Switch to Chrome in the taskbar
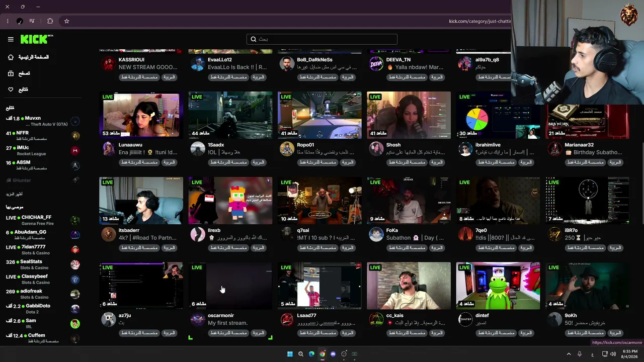644x362 pixels. coord(323,354)
